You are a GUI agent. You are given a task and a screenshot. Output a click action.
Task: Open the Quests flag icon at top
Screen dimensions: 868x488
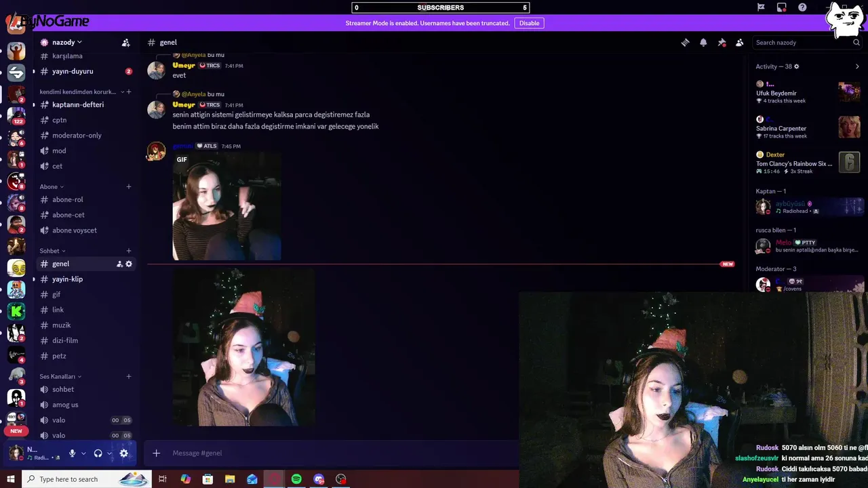coord(761,7)
